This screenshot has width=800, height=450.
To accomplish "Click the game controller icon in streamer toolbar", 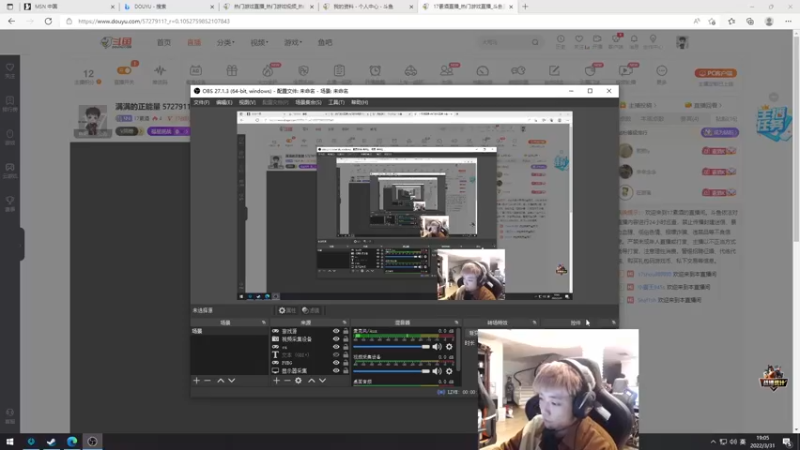I will click(x=518, y=70).
